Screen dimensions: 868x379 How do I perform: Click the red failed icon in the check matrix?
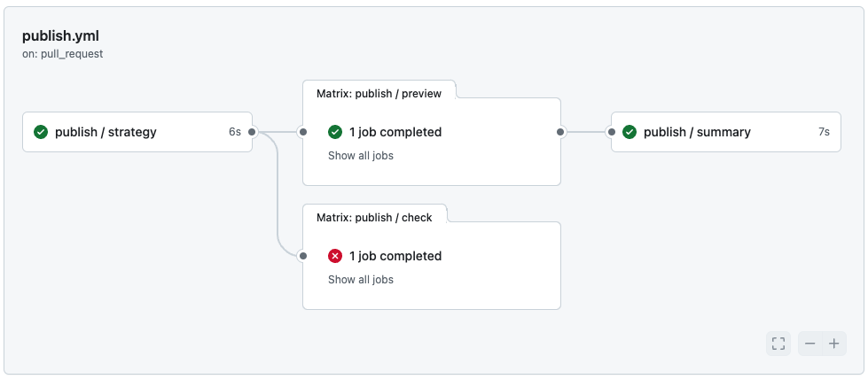pos(335,256)
